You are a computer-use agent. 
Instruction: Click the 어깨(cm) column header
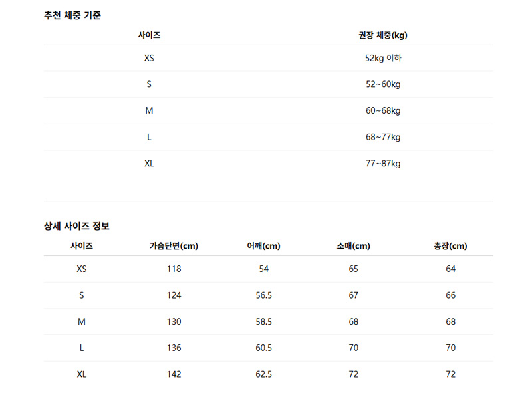click(x=263, y=246)
